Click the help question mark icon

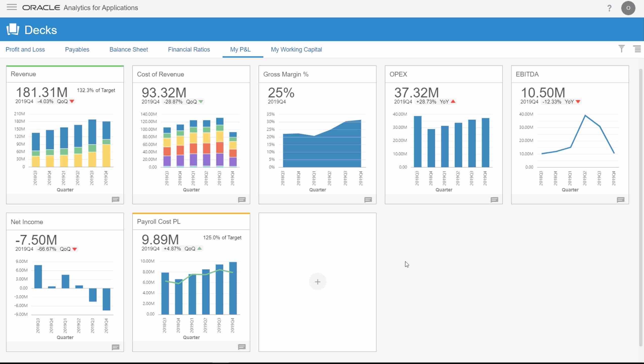pyautogui.click(x=609, y=8)
